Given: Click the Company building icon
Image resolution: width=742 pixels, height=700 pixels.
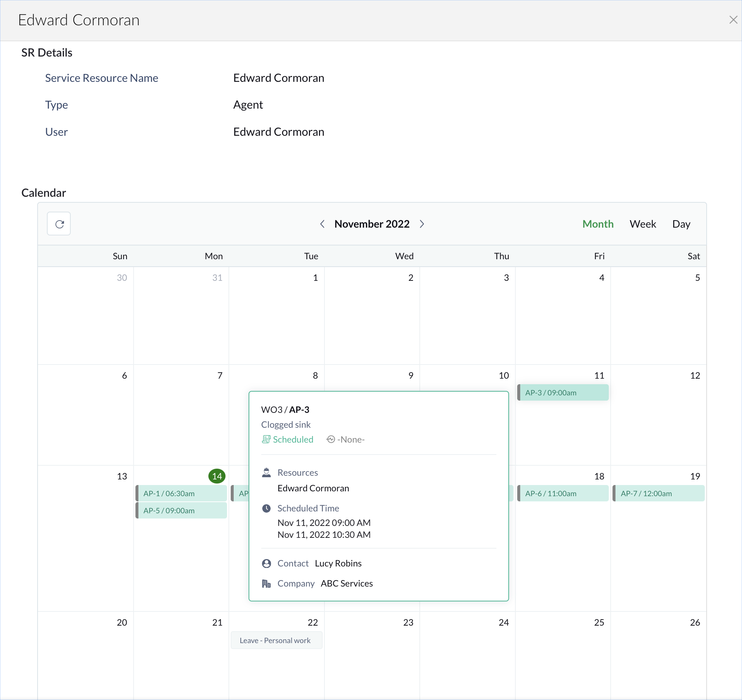Looking at the screenshot, I should pos(266,584).
